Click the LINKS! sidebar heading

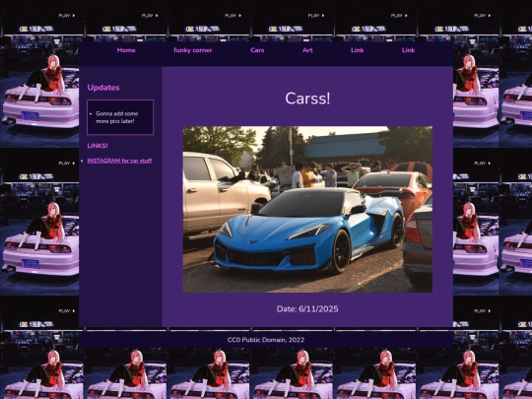(98, 146)
